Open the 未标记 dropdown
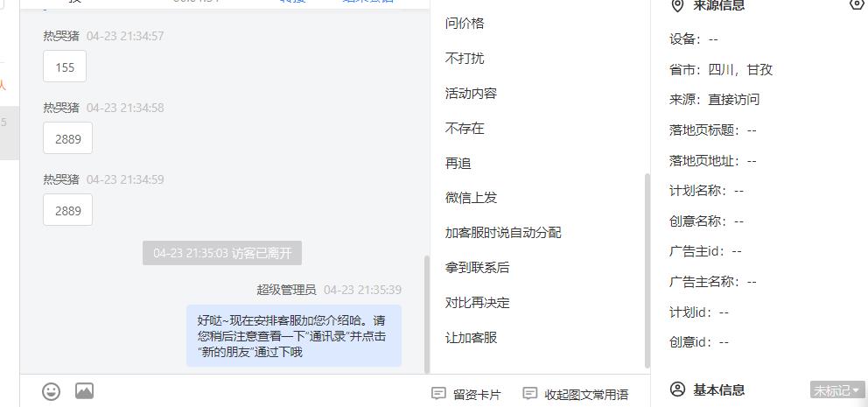This screenshot has width=868, height=407. [837, 389]
